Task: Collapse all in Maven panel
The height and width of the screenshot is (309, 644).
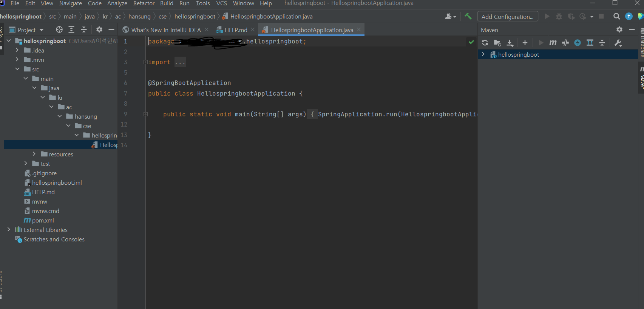Action: tap(602, 43)
